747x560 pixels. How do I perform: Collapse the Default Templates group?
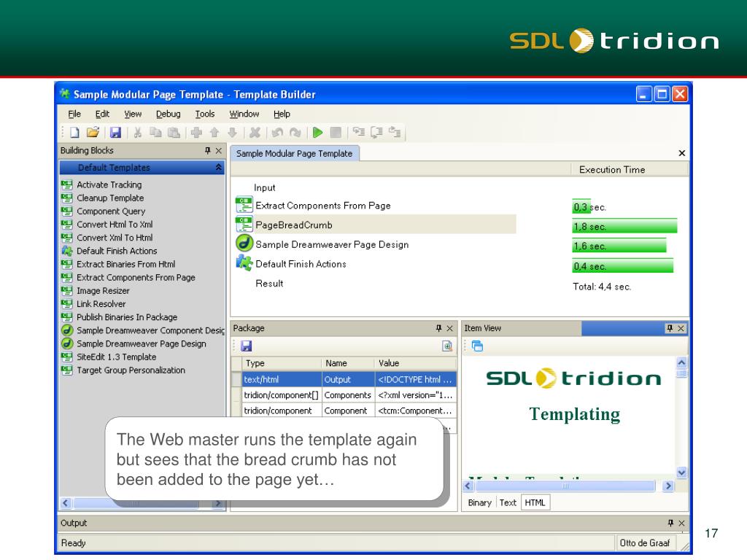coord(218,167)
